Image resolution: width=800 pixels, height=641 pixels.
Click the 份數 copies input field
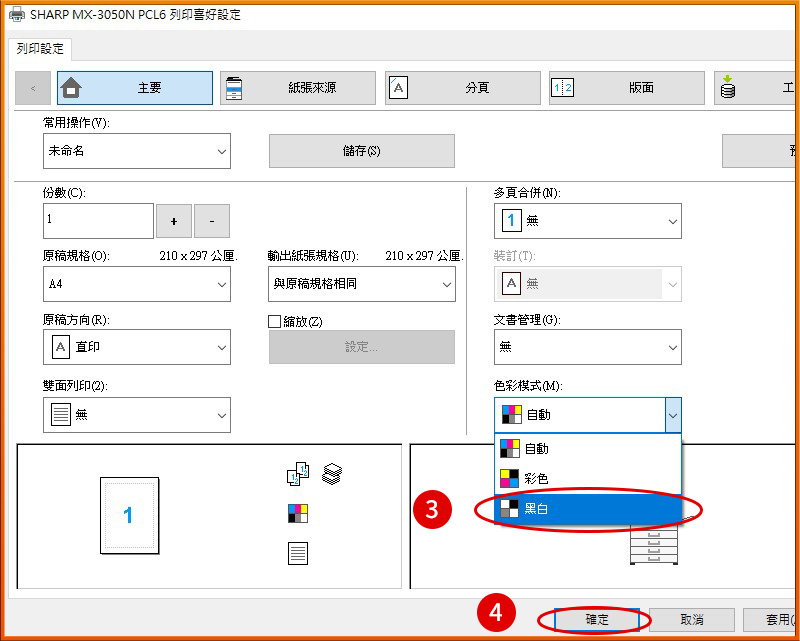coord(97,220)
